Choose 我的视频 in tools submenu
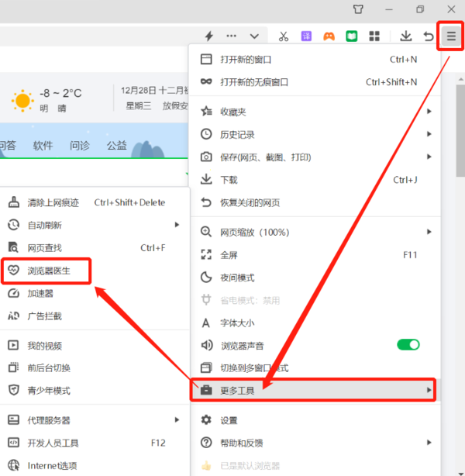 [x=95, y=346]
